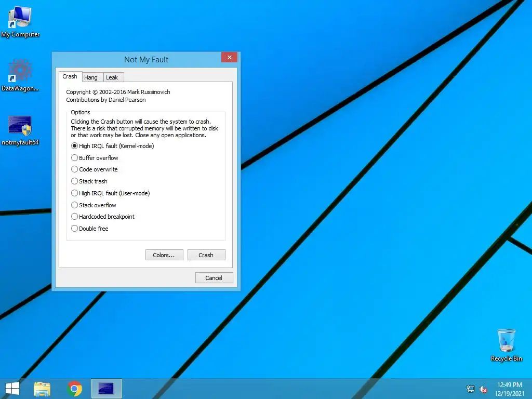Image resolution: width=532 pixels, height=399 pixels.
Task: Click the Mark Russinovich copyright text
Action: [x=118, y=92]
